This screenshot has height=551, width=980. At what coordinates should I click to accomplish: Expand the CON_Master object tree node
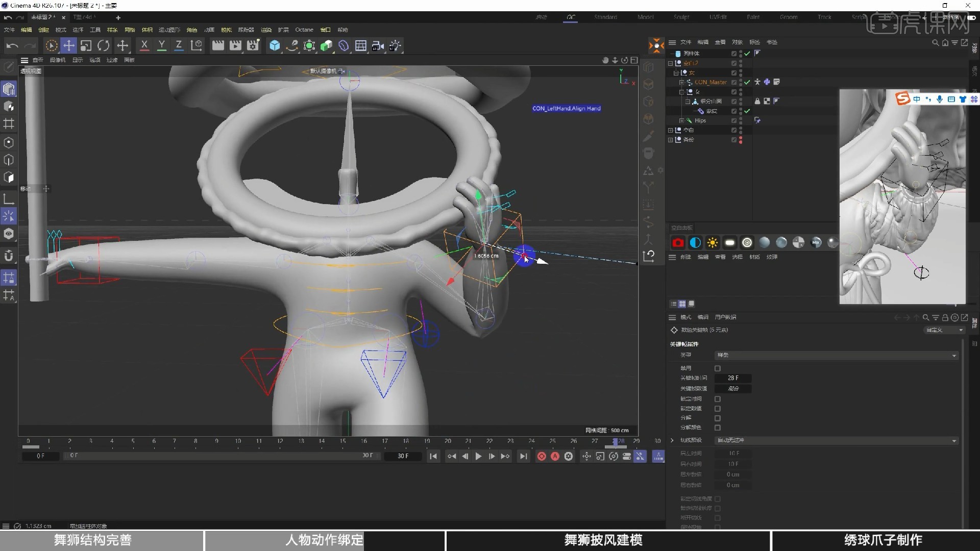coord(681,82)
